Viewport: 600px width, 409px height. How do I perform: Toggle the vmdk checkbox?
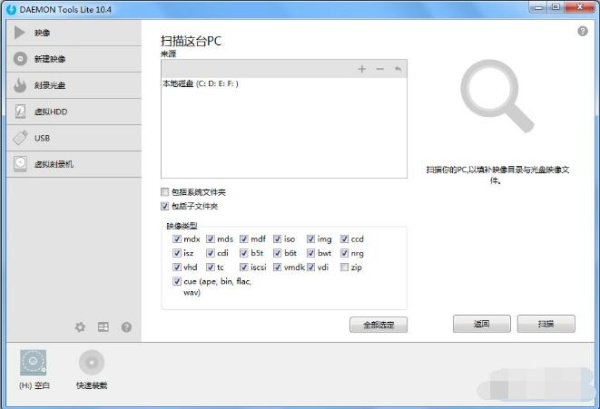point(277,267)
